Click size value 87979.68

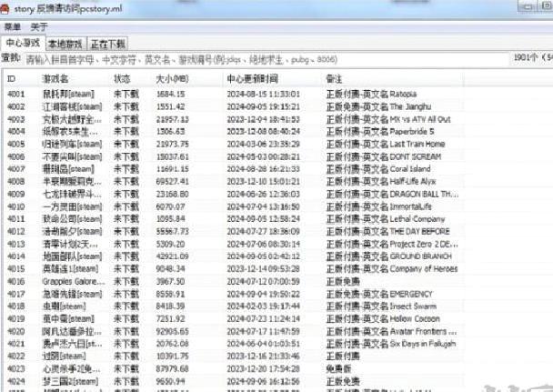172,368
